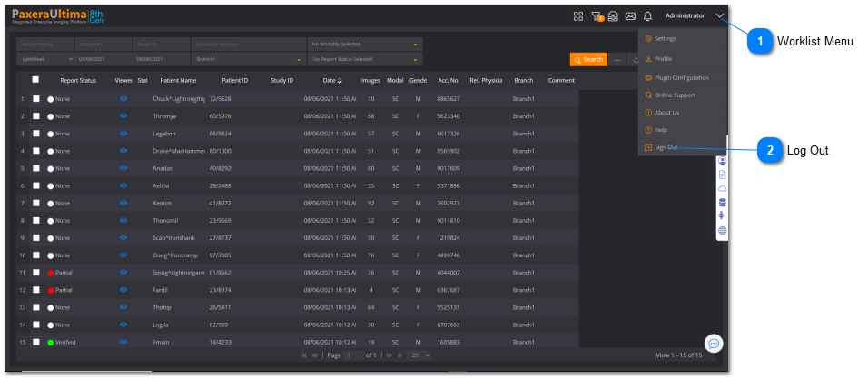Tick the checkbox for row 3 Legabon

tap(36, 134)
